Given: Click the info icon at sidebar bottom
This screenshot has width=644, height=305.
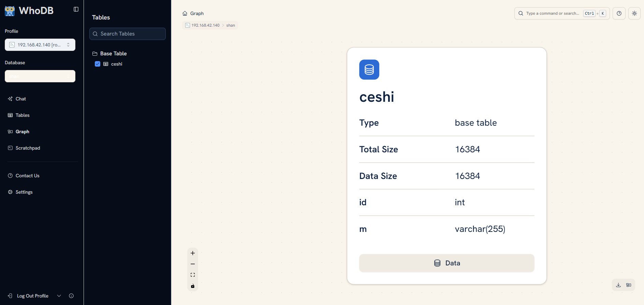Looking at the screenshot, I should pos(71,296).
